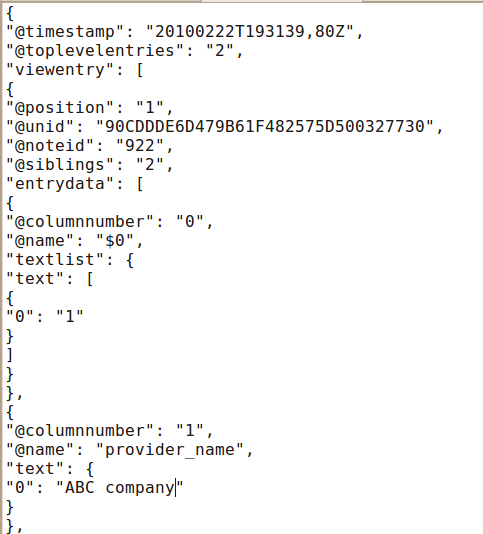The image size is (483, 534).
Task: Click the "entrydata" key text
Action: tap(61, 184)
